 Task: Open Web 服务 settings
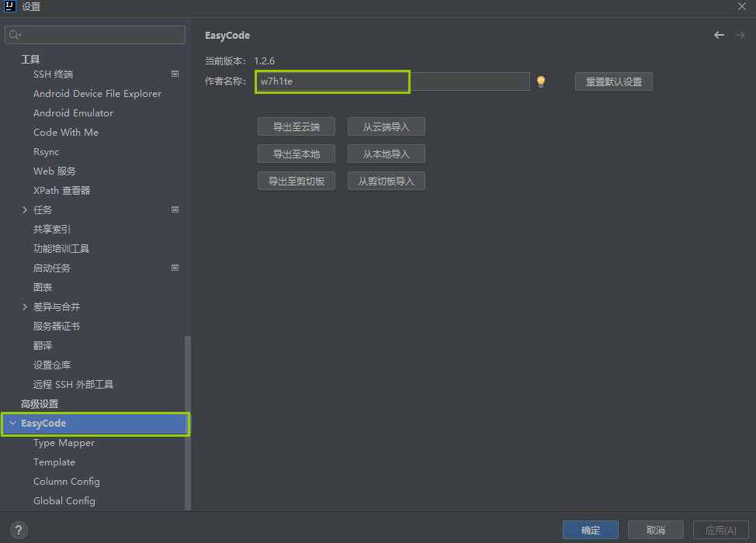point(54,171)
